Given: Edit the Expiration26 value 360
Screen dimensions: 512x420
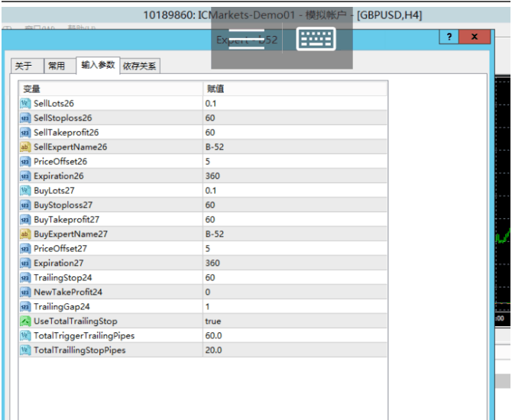Looking at the screenshot, I should pos(212,176).
